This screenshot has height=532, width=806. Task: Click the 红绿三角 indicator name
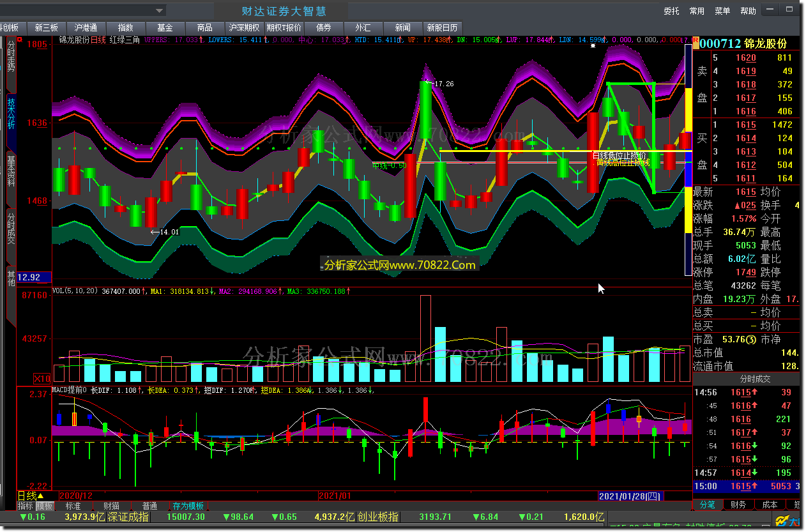(125, 40)
